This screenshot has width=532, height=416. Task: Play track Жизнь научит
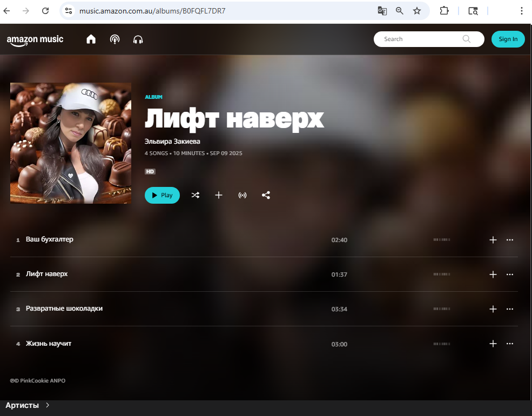49,344
